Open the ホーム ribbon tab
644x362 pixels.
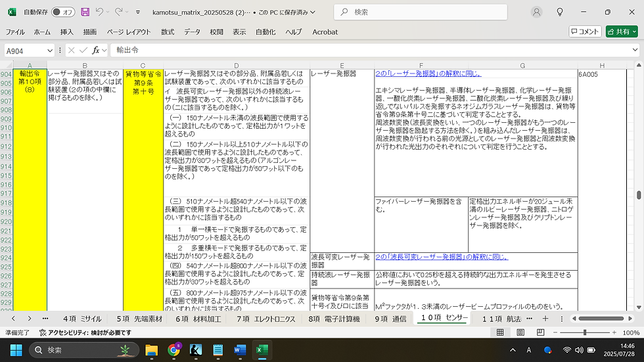pos(42,32)
